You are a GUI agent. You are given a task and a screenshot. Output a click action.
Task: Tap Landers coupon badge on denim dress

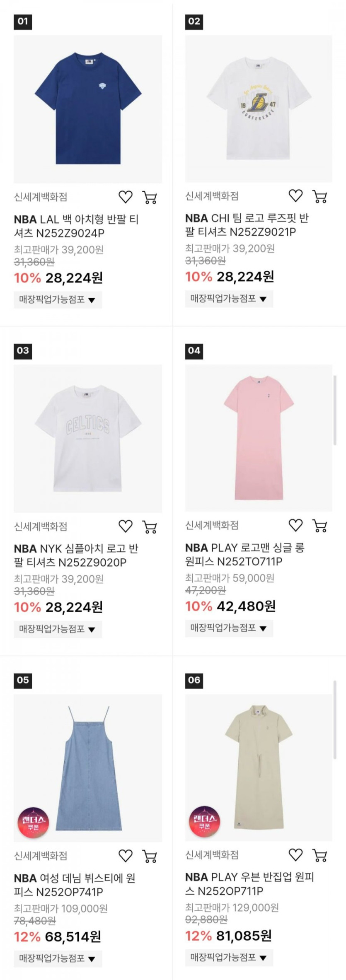[x=33, y=822]
